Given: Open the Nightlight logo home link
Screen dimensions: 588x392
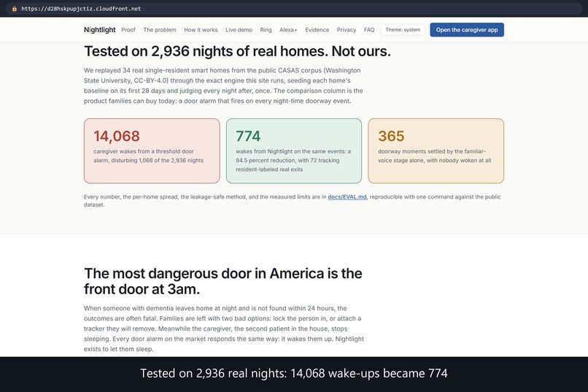Looking at the screenshot, I should click(x=100, y=30).
